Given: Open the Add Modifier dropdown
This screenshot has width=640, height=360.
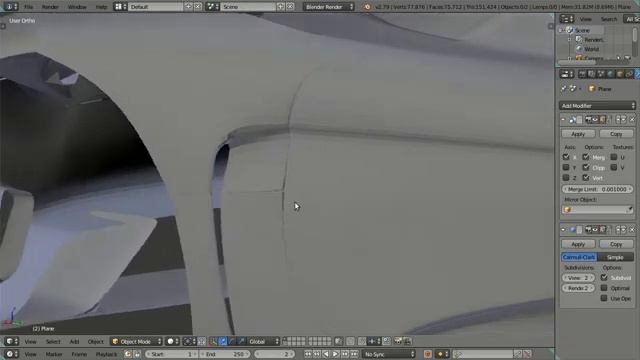Looking at the screenshot, I should pyautogui.click(x=597, y=106).
